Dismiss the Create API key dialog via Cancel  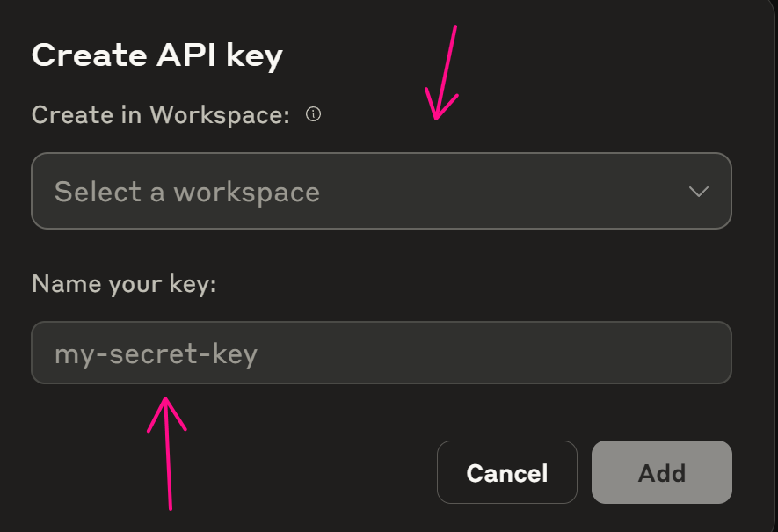[506, 472]
